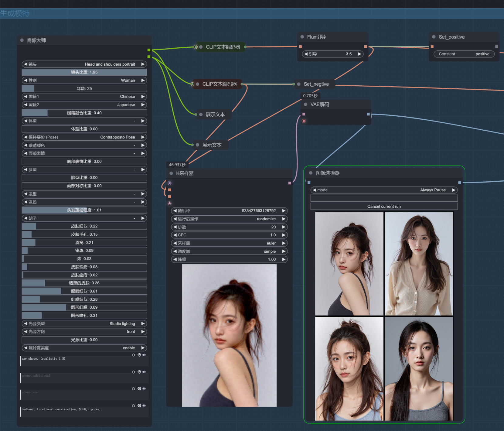Open the 光源方向 dropdown set to front

coord(84,332)
